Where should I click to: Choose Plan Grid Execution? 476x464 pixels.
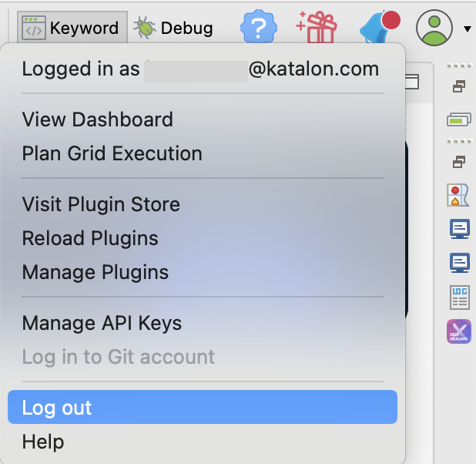click(x=112, y=153)
